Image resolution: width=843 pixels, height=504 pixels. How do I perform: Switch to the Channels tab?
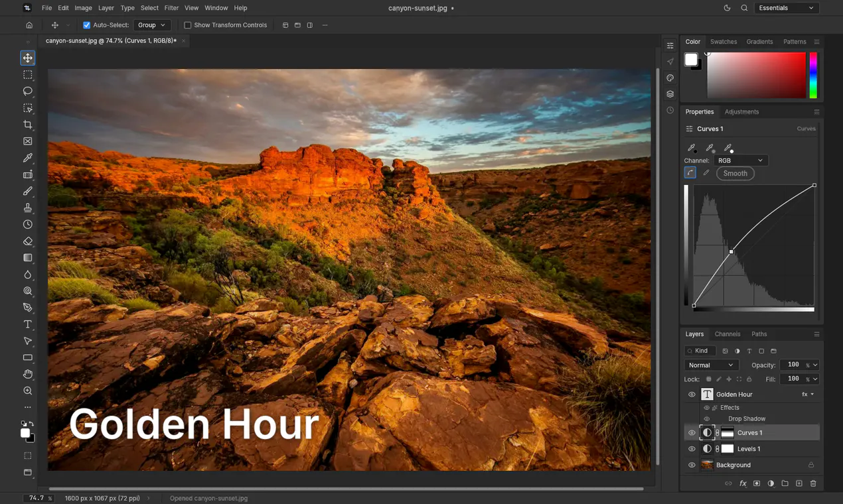click(728, 334)
